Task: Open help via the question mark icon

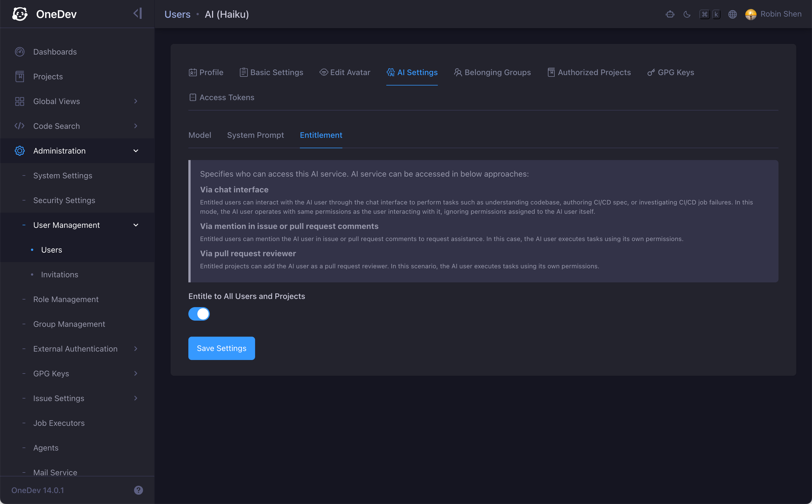Action: click(x=139, y=490)
